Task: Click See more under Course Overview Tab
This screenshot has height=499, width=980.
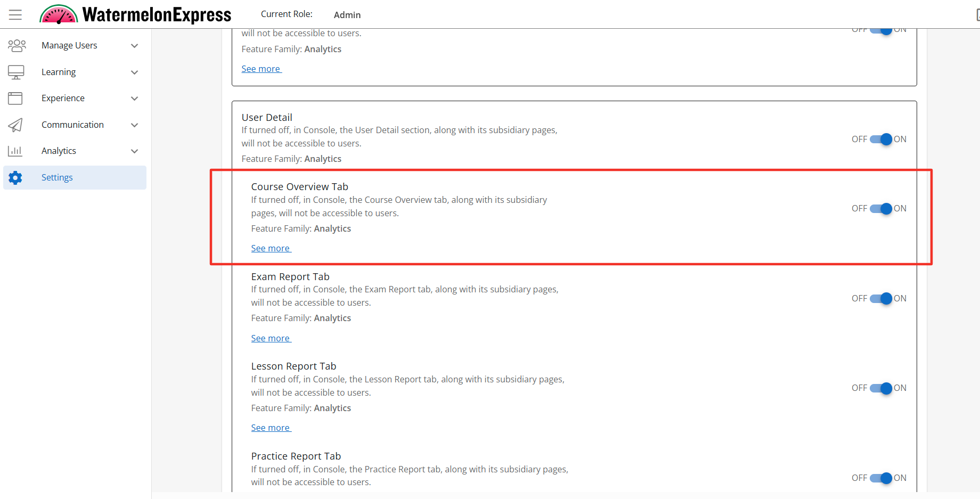Action: click(x=271, y=248)
